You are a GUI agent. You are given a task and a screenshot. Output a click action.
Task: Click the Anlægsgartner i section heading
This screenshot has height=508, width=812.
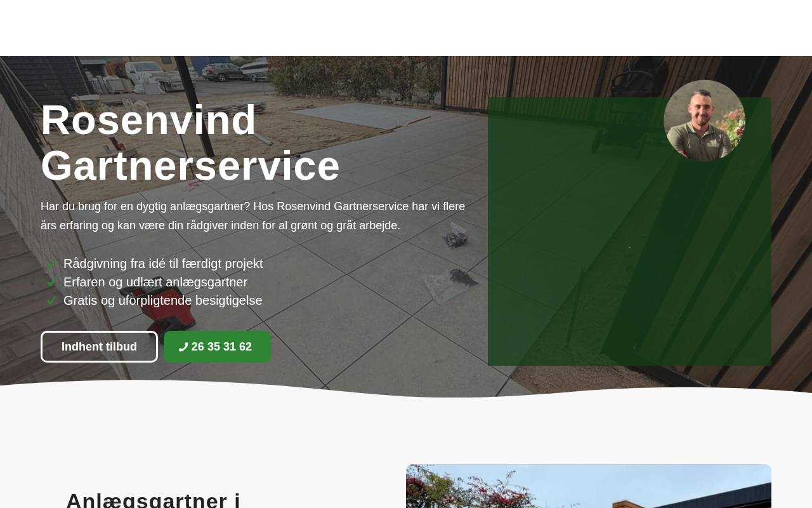(x=154, y=499)
